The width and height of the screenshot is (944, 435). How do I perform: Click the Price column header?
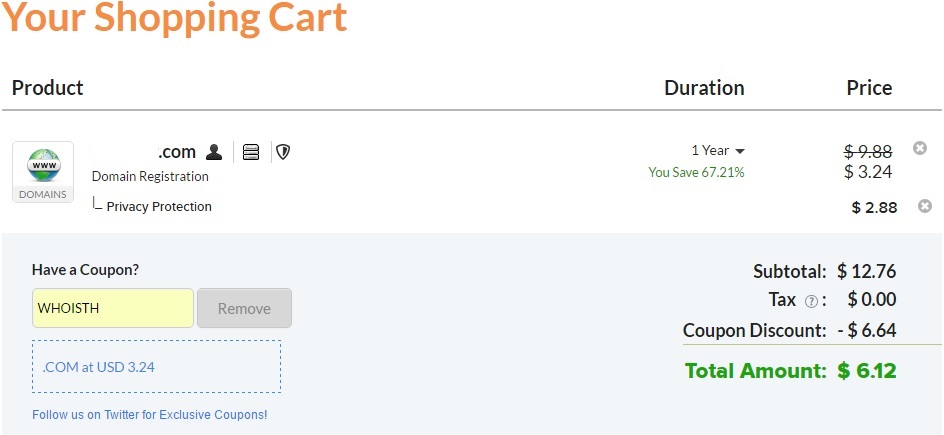click(869, 88)
